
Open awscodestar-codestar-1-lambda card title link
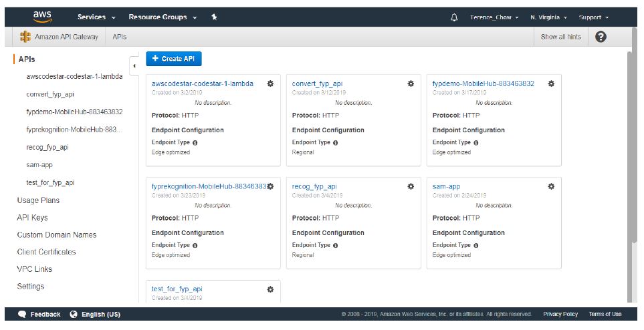pos(203,84)
